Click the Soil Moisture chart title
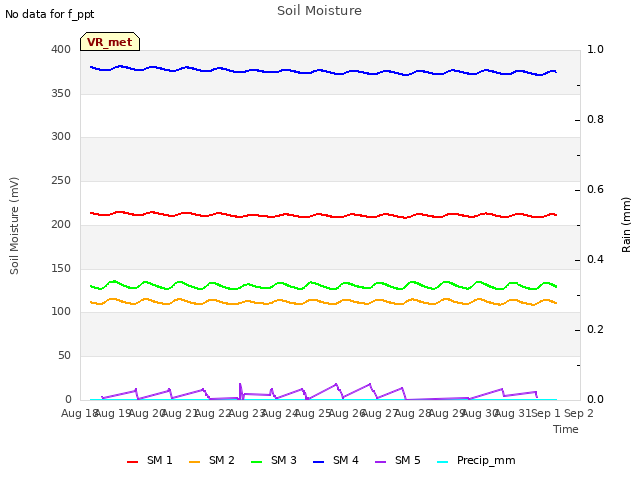 point(319,11)
